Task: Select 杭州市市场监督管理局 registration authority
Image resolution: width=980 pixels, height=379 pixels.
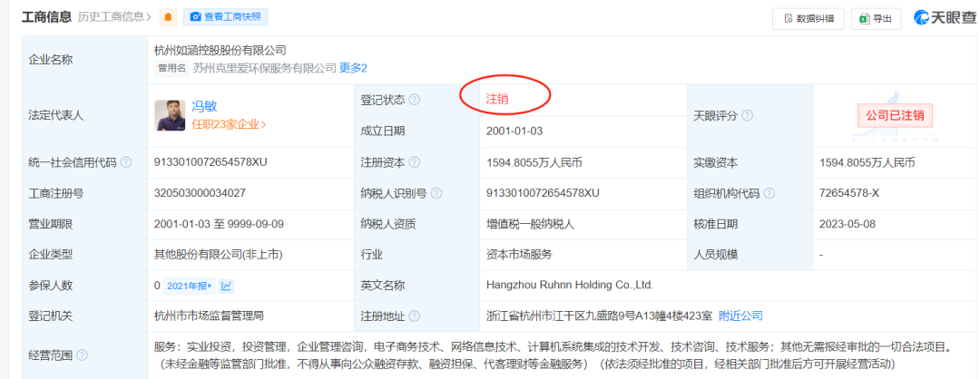Action: pyautogui.click(x=209, y=316)
